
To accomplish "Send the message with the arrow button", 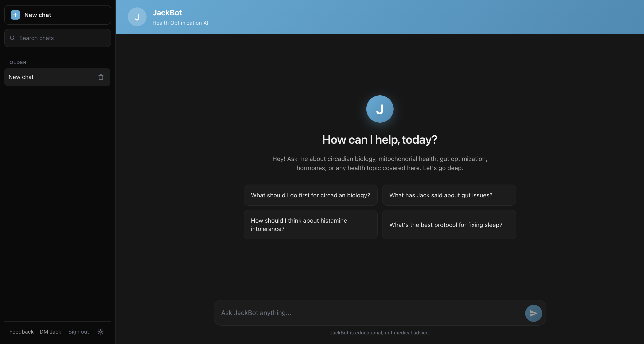I will (x=533, y=313).
